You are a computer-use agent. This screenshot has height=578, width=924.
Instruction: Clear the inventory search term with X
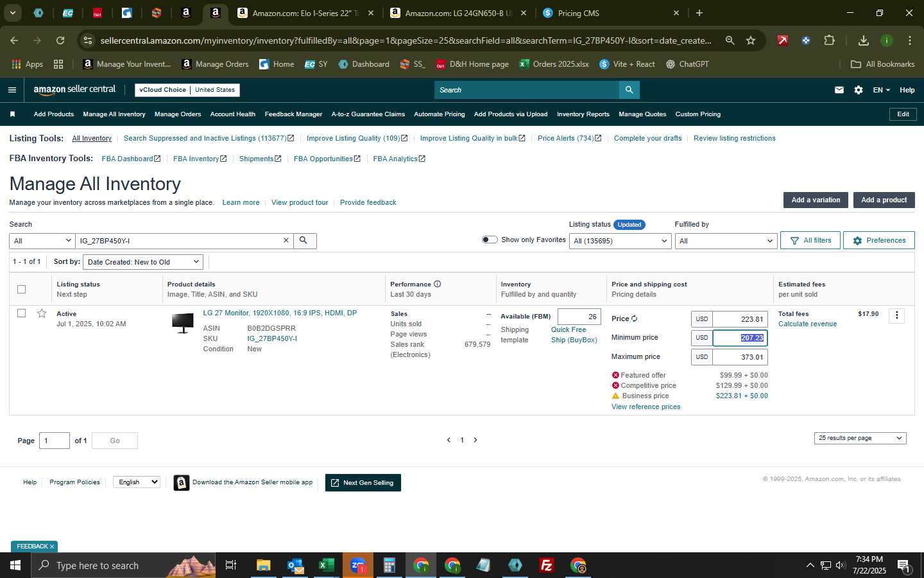click(286, 240)
